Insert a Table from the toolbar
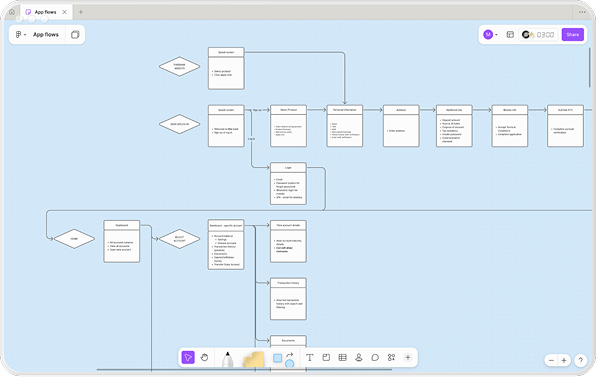596x377 pixels. (x=342, y=357)
